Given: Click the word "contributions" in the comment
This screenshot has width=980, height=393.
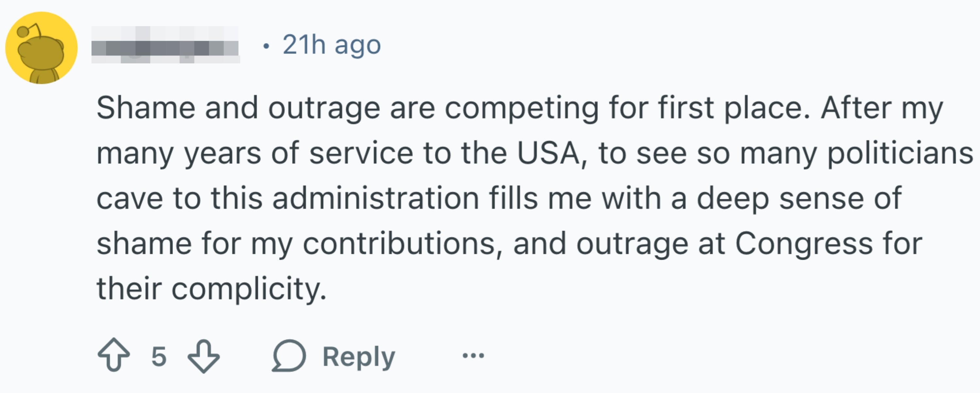Looking at the screenshot, I should tap(399, 243).
